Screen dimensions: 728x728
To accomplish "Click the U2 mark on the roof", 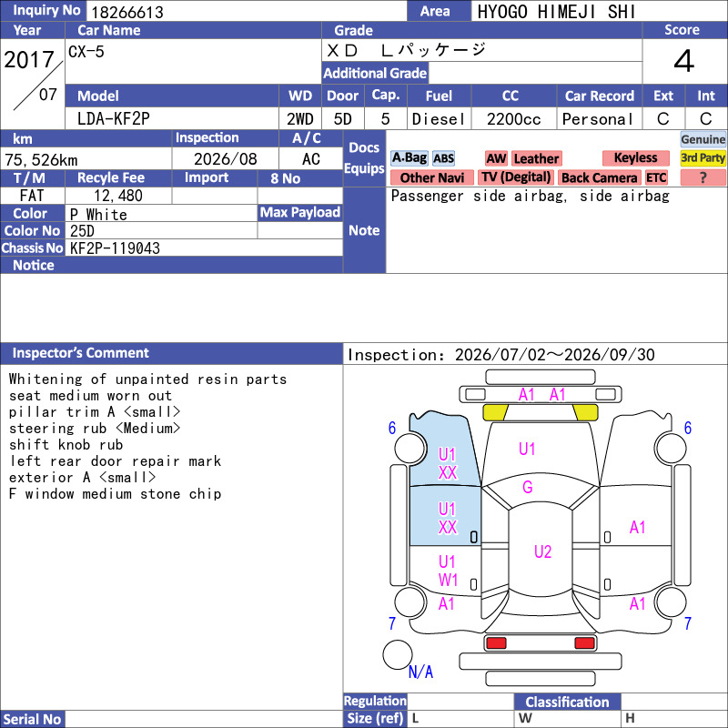I will [542, 551].
